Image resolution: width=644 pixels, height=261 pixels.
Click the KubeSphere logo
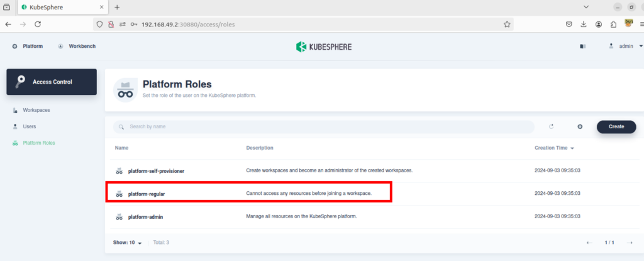click(324, 47)
